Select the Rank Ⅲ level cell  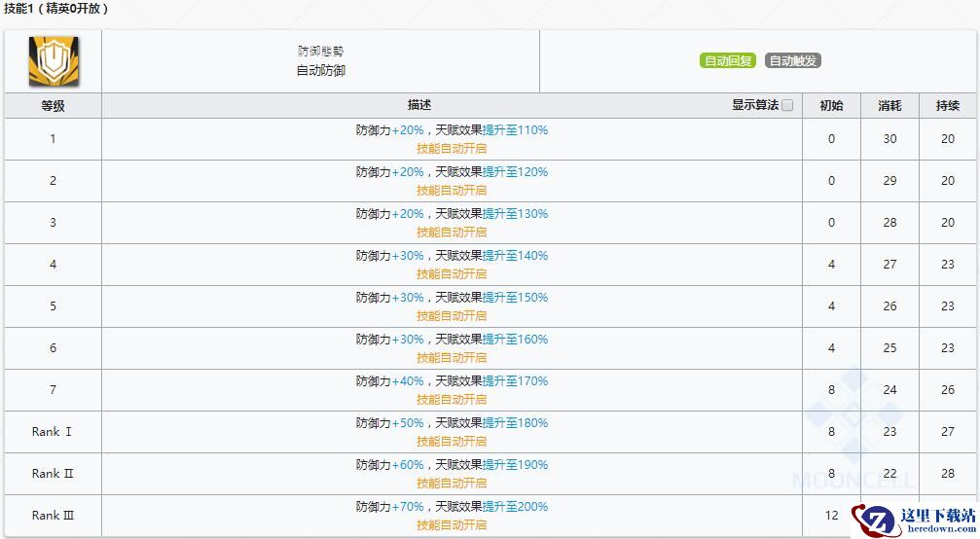(x=53, y=516)
